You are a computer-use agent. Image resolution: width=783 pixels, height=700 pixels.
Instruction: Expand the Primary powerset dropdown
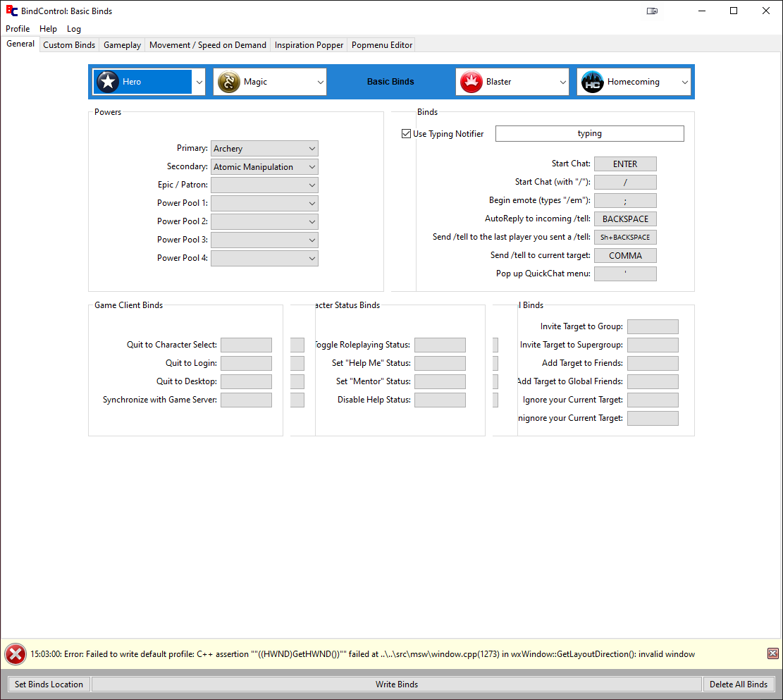pyautogui.click(x=312, y=149)
